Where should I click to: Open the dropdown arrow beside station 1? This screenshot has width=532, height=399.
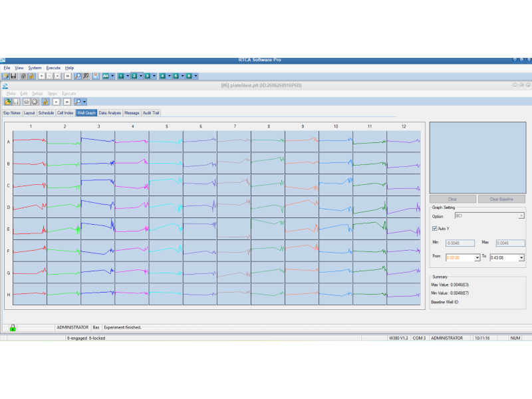(x=128, y=76)
